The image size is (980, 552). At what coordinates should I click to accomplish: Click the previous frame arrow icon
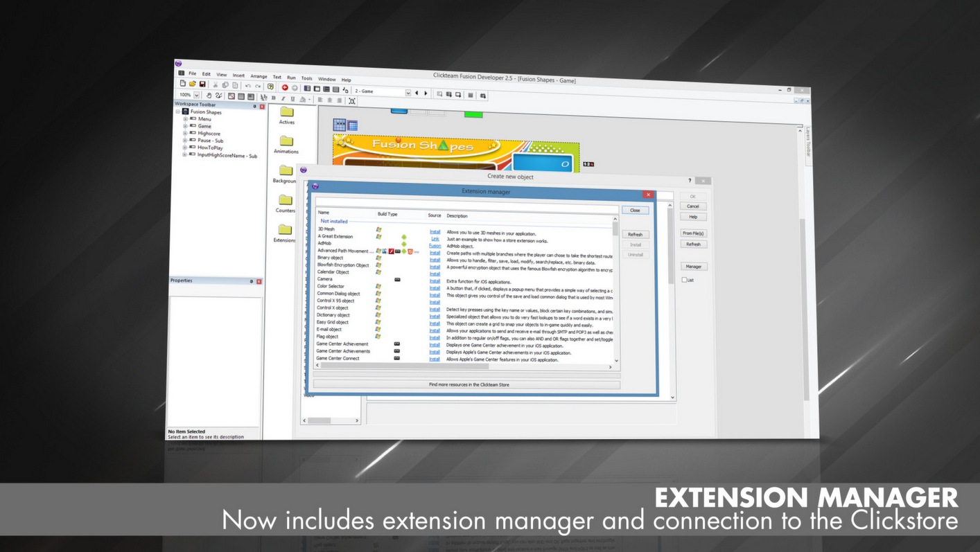point(417,92)
